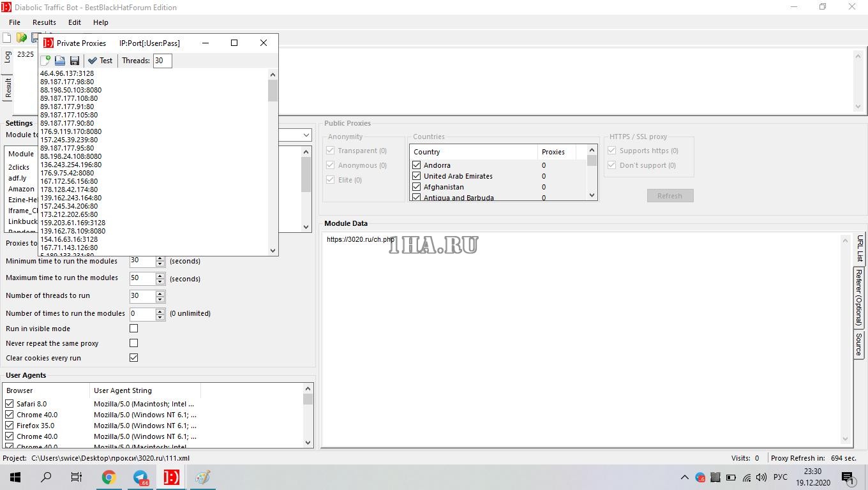Save the project using the toolbar diskette icon
The height and width of the screenshot is (490, 868).
click(x=35, y=38)
